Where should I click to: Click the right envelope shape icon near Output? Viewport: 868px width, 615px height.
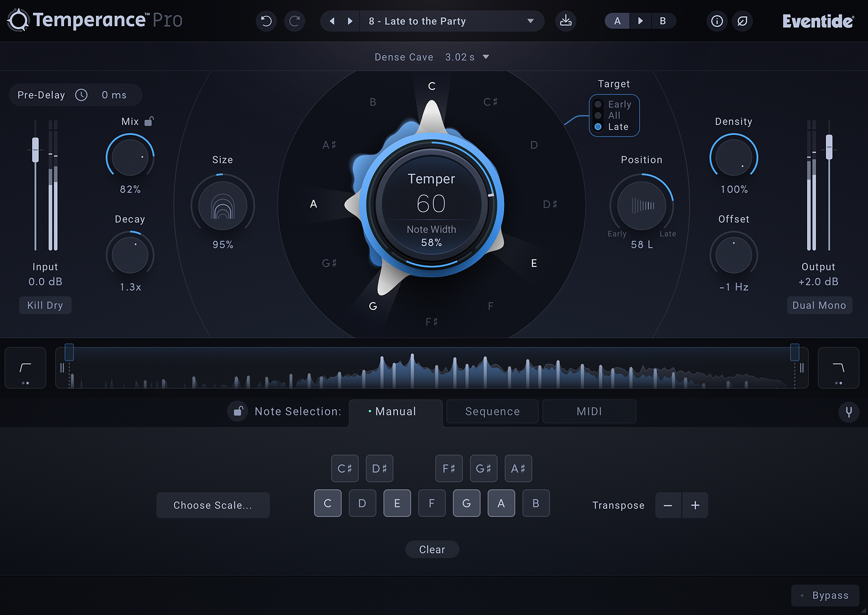[x=838, y=367]
